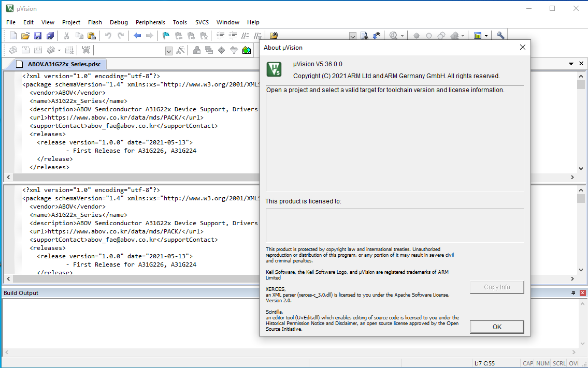Click Rebuild all target files icon
588x368 pixels.
pyautogui.click(x=38, y=50)
